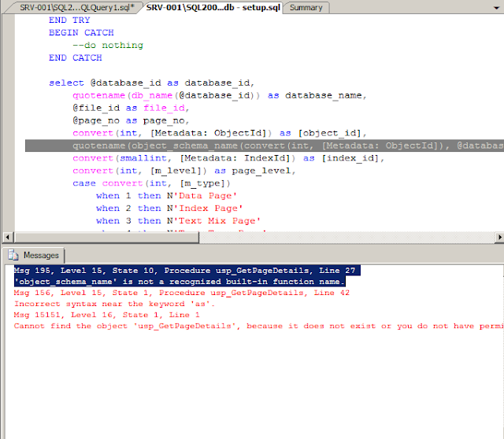Click the when 1 then N'Data Page' line
The image size is (504, 439).
tap(166, 196)
